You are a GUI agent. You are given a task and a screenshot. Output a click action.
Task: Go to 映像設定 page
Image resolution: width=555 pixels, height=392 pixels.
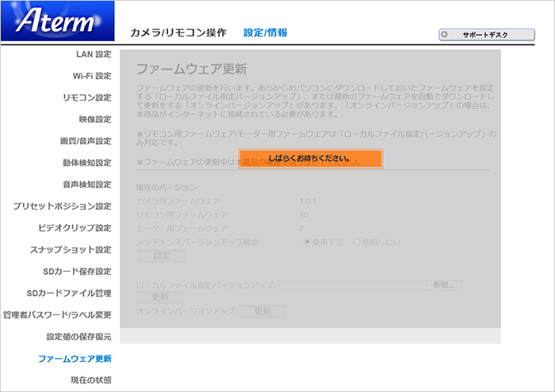tap(94, 120)
